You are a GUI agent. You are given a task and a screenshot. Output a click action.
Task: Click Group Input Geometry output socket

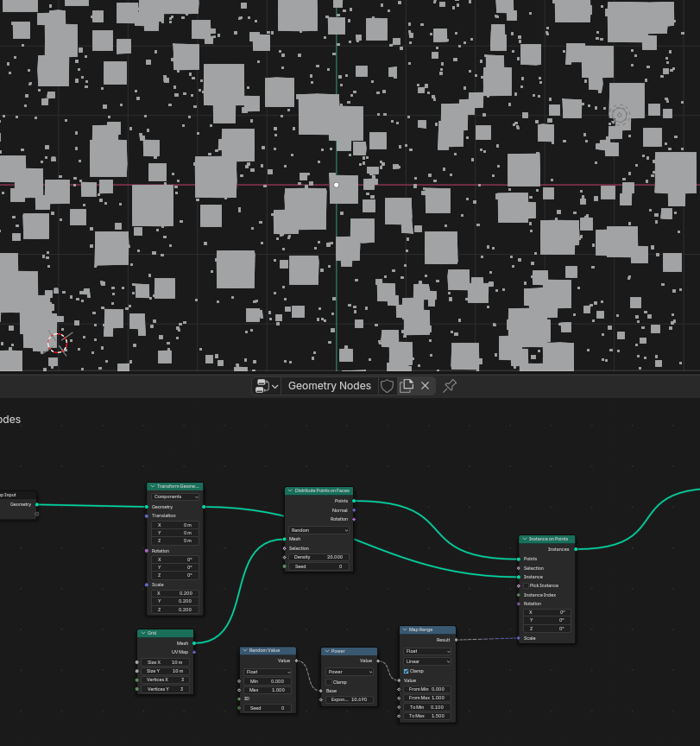[36, 504]
